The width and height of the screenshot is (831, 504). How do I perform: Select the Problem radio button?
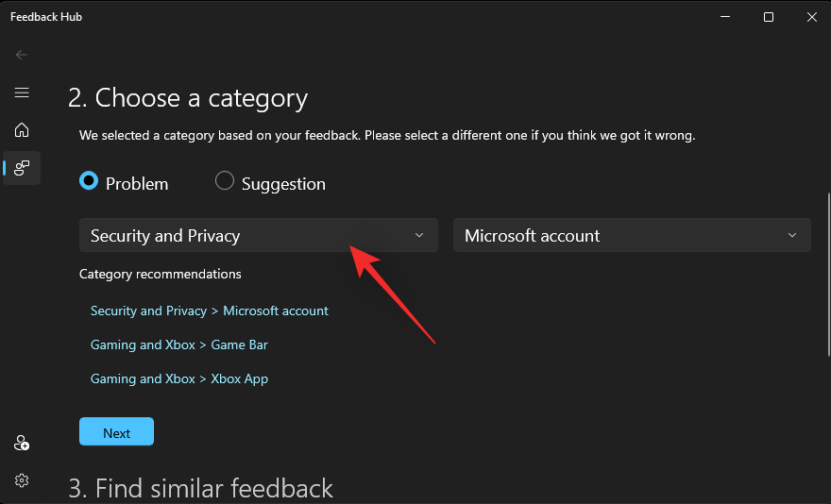point(90,181)
